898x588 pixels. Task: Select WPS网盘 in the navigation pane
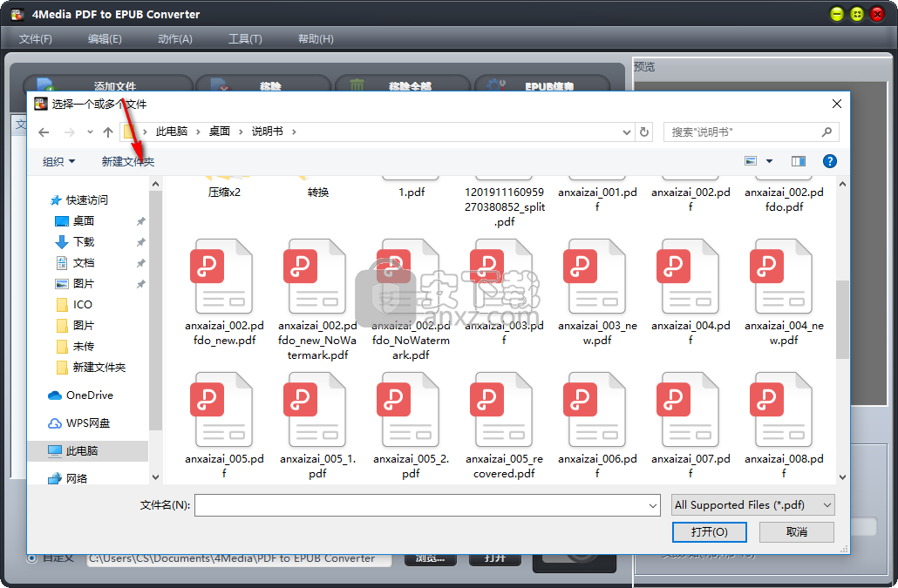79,423
